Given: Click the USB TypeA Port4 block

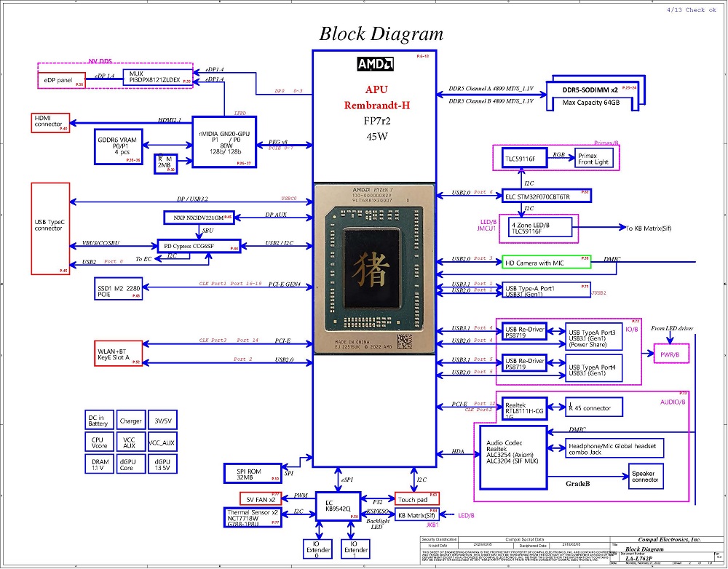Looking at the screenshot, I should 594,368.
